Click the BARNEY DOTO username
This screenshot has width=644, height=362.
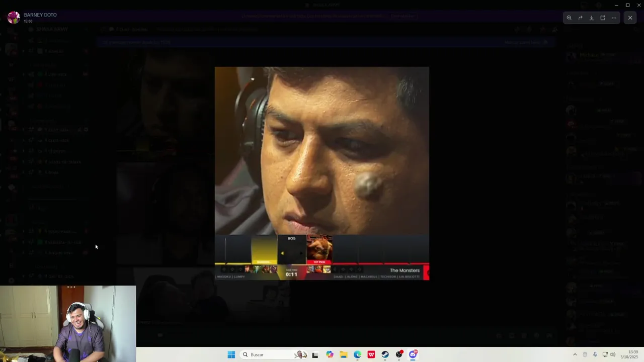(x=40, y=15)
